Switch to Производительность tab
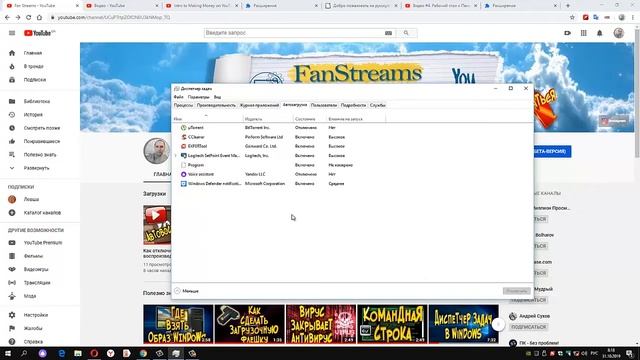 coord(216,105)
